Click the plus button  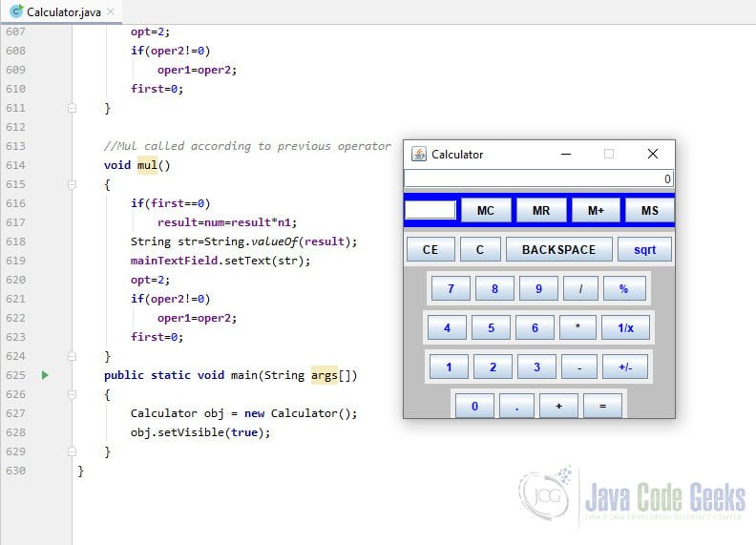[x=558, y=406]
